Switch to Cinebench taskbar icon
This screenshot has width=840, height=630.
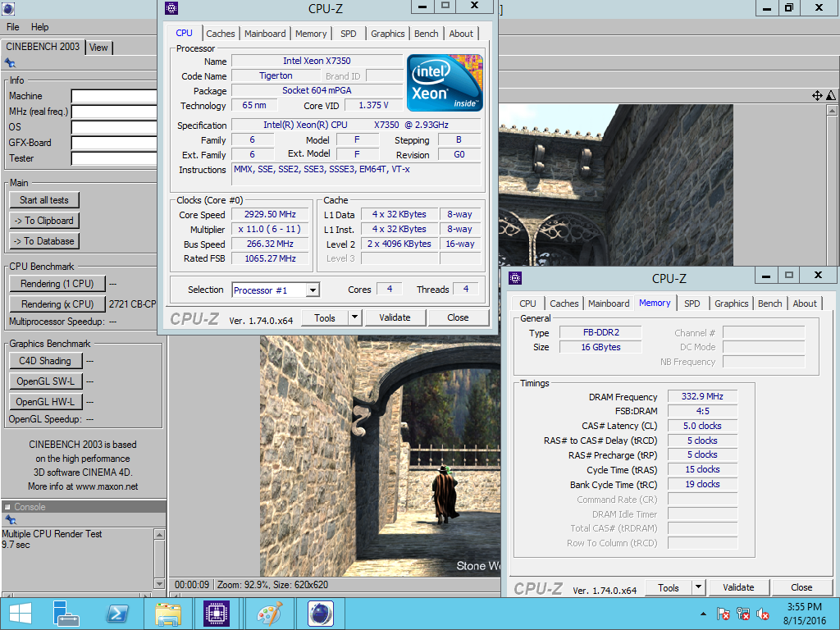(321, 614)
